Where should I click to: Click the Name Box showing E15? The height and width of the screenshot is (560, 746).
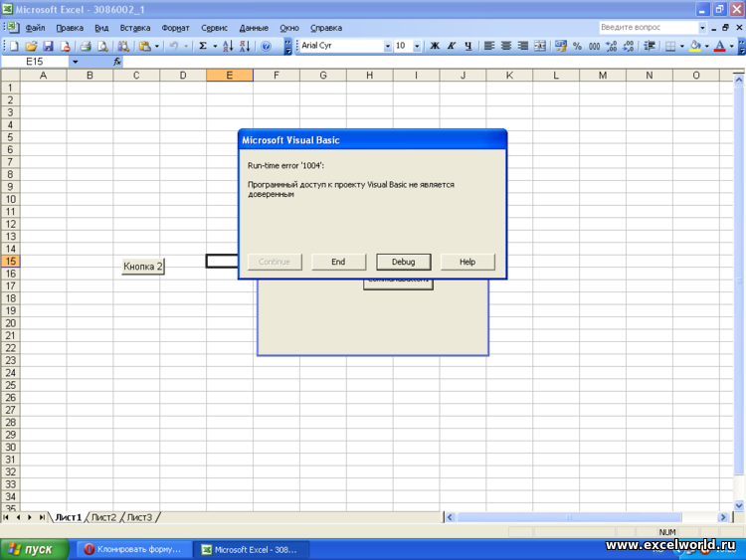click(x=35, y=62)
